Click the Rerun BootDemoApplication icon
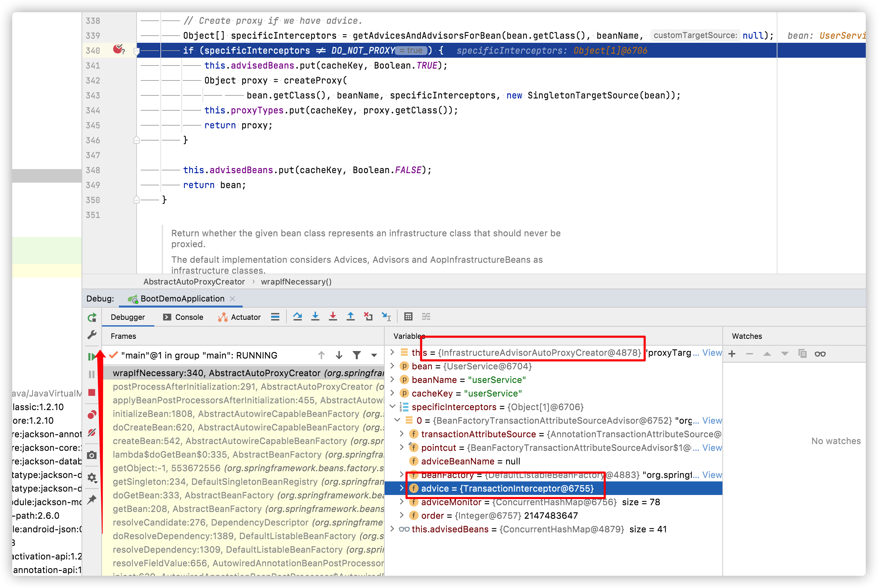The image size is (878, 588). tap(92, 318)
